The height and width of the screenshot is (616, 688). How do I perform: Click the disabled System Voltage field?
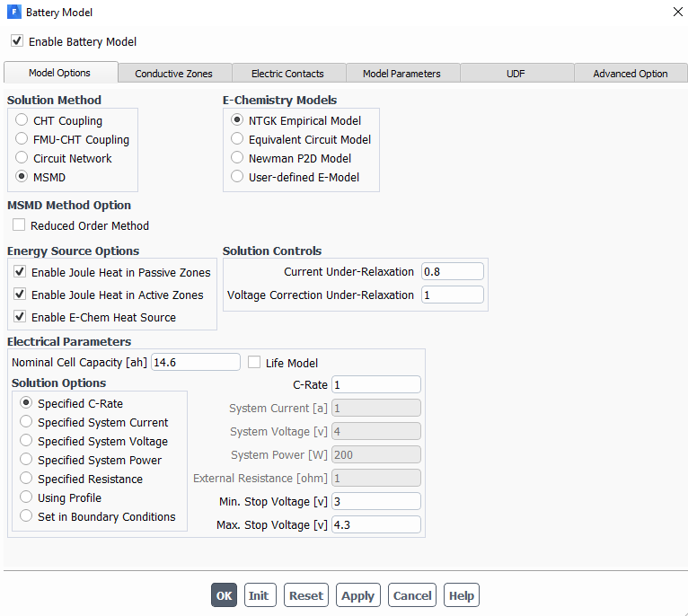pyautogui.click(x=376, y=431)
